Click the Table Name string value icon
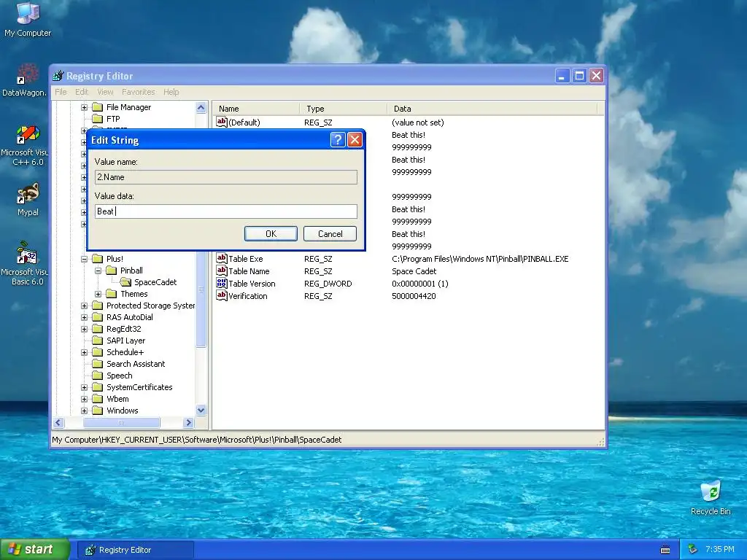The height and width of the screenshot is (560, 747). coord(222,271)
